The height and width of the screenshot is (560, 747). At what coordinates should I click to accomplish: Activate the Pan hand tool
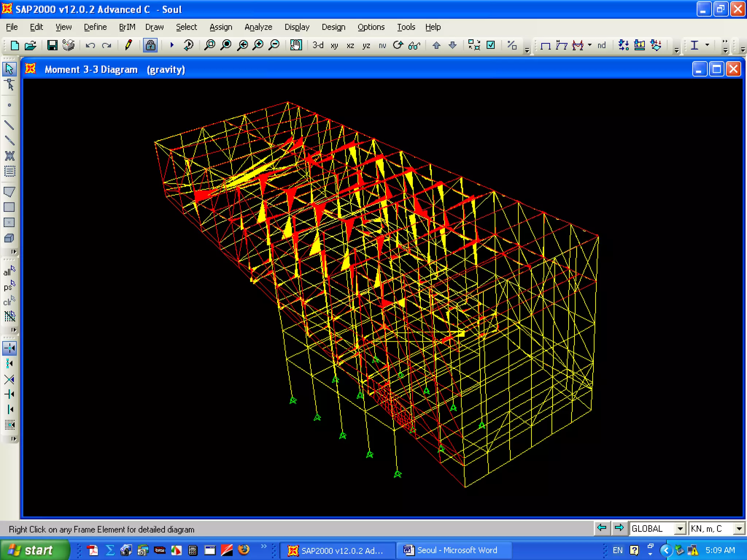tap(296, 45)
